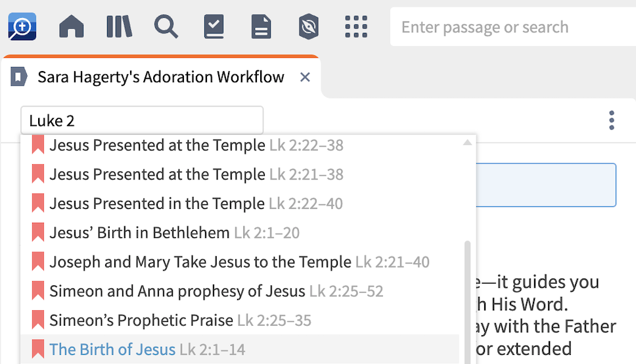Open the Documents page icon

pyautogui.click(x=261, y=27)
